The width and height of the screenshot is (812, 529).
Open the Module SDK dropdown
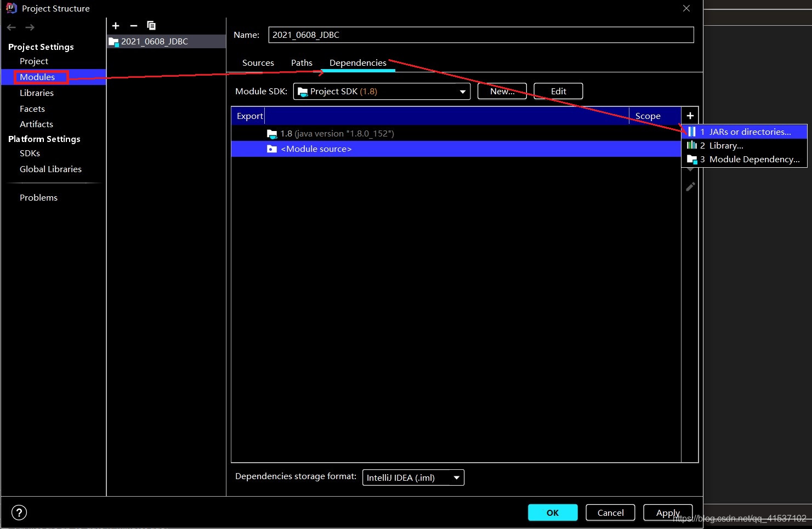[x=382, y=91]
